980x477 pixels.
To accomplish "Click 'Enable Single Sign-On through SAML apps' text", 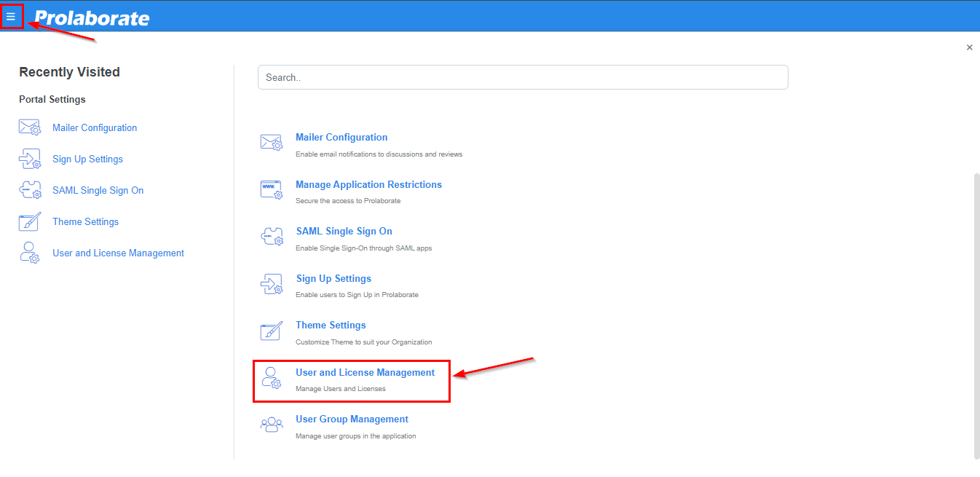I will point(364,248).
